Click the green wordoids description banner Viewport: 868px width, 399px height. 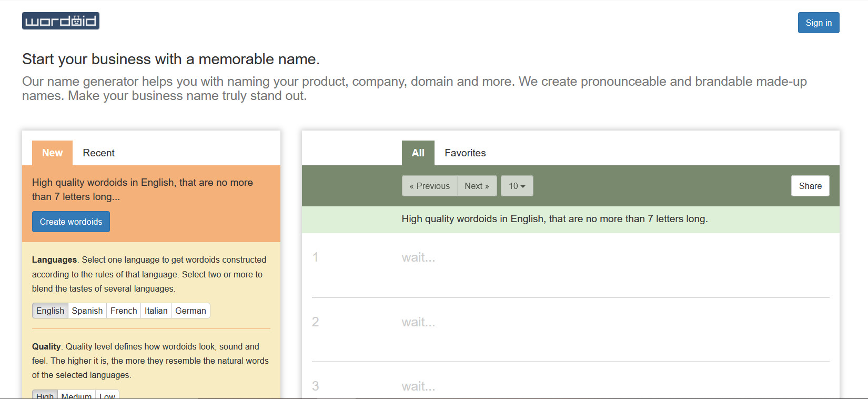[x=571, y=219]
